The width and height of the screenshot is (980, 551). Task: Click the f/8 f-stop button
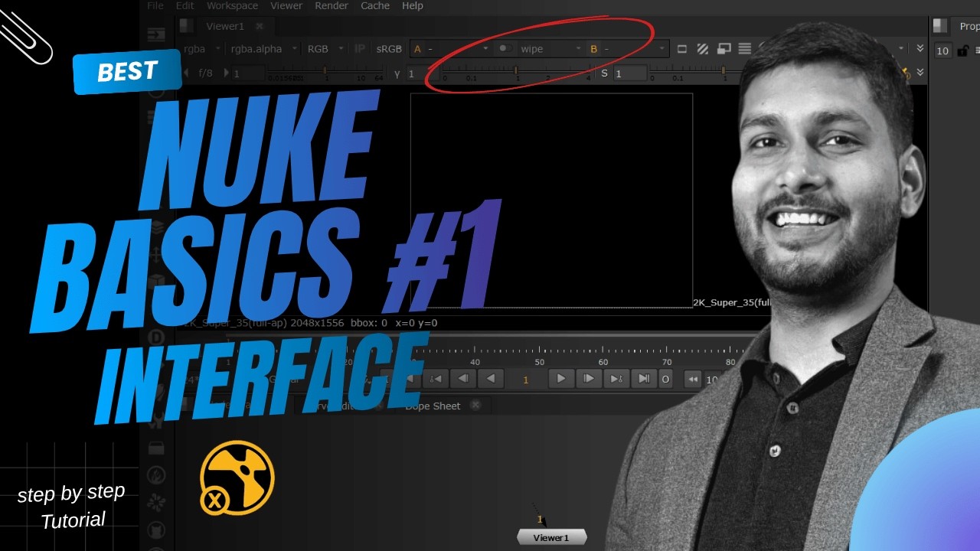(206, 73)
